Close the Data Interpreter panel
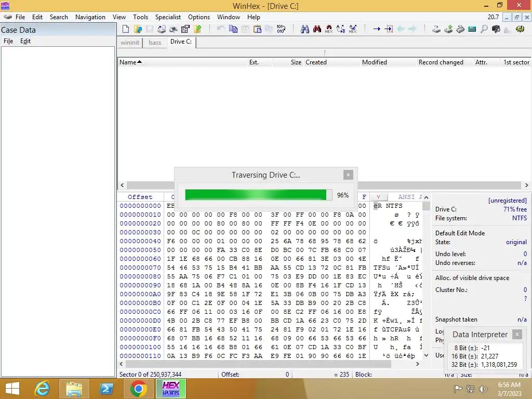This screenshot has width=532, height=399. tap(517, 334)
